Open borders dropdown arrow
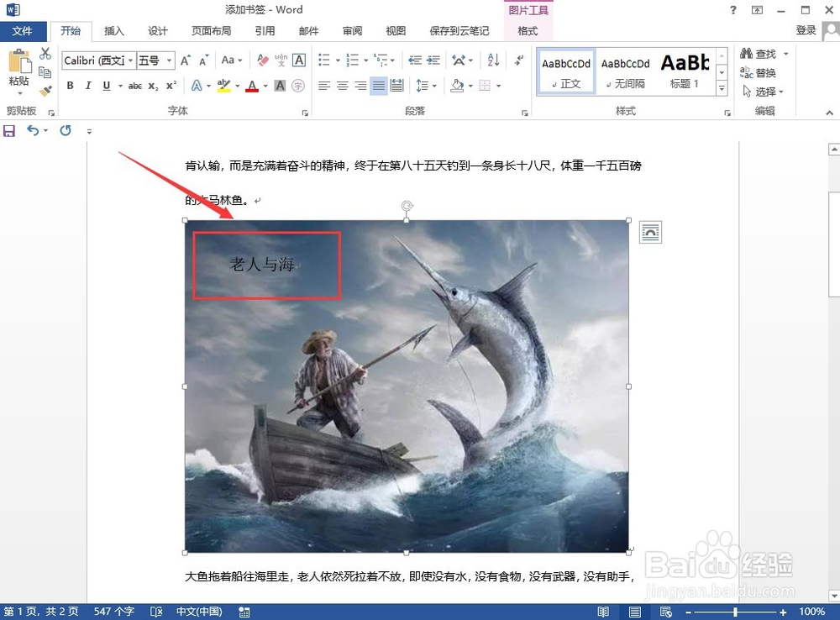The height and width of the screenshot is (620, 840). coord(499,86)
